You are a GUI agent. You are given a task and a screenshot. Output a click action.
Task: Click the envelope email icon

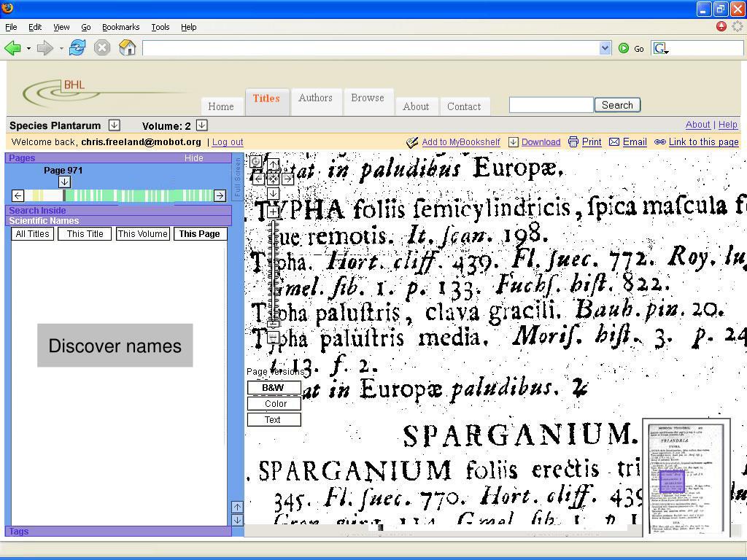614,142
